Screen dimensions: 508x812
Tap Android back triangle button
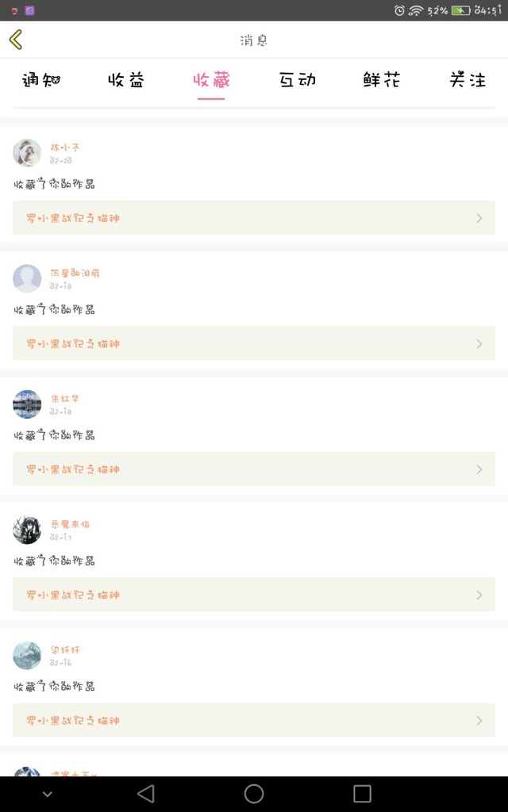pyautogui.click(x=146, y=793)
